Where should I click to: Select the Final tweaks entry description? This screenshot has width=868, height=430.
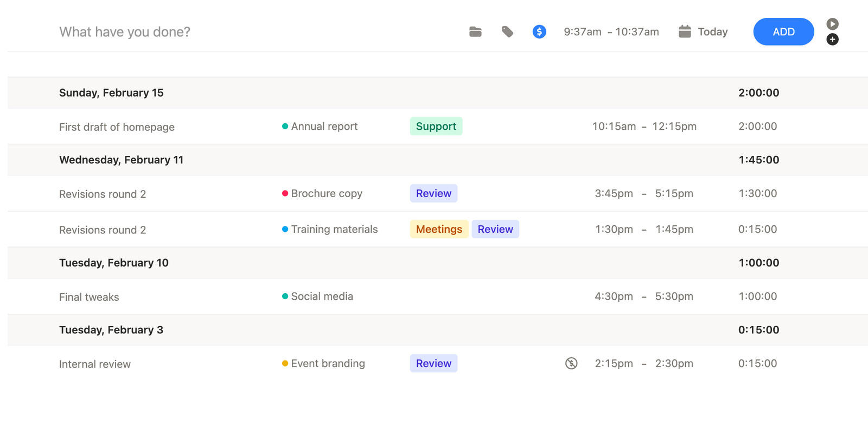coord(89,297)
